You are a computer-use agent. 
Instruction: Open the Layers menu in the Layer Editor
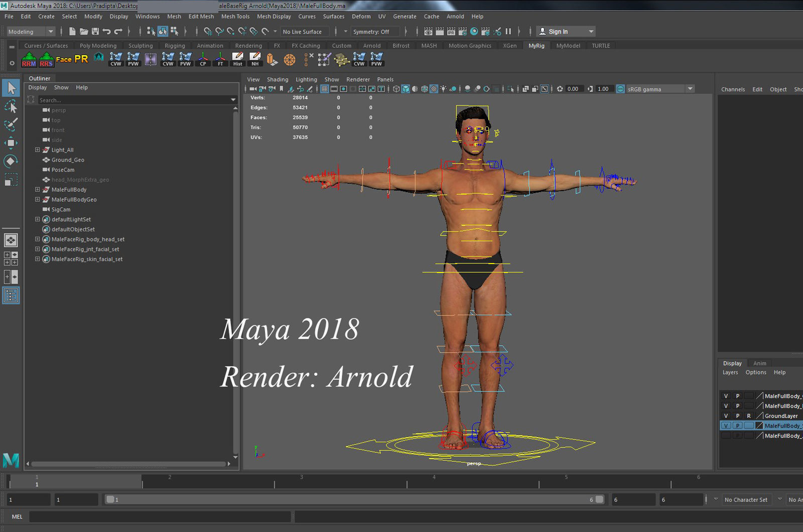(x=730, y=372)
